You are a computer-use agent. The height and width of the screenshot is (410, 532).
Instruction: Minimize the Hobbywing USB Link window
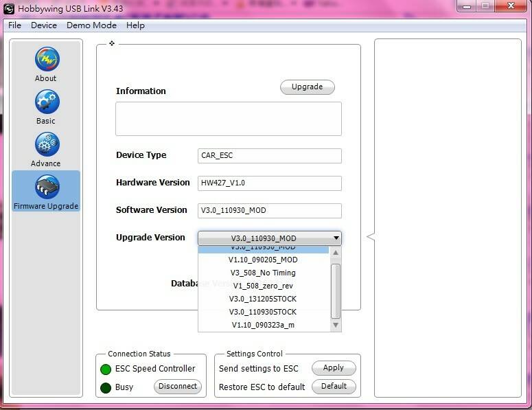coord(467,6)
